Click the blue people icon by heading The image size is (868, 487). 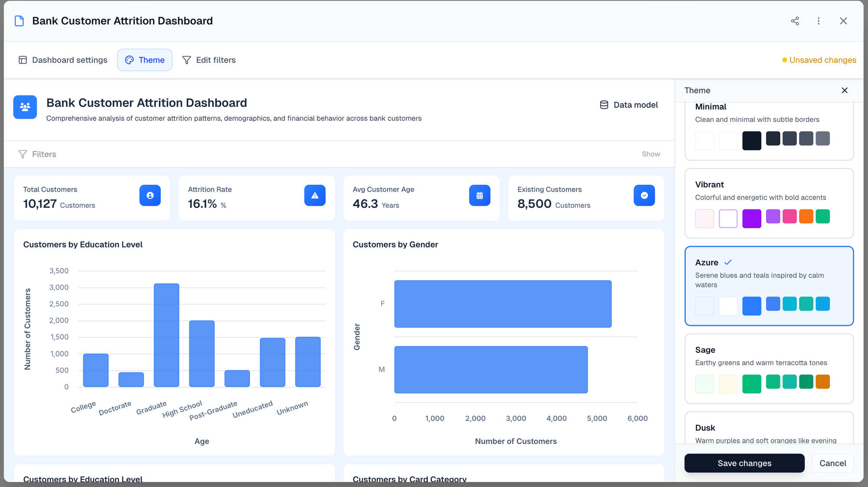point(25,107)
